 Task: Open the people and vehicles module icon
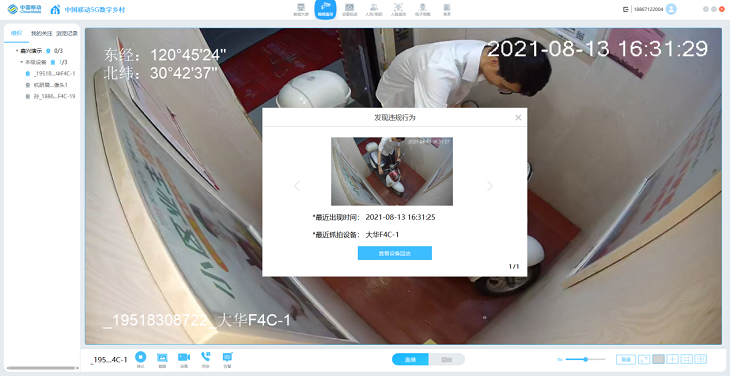pyautogui.click(x=374, y=9)
